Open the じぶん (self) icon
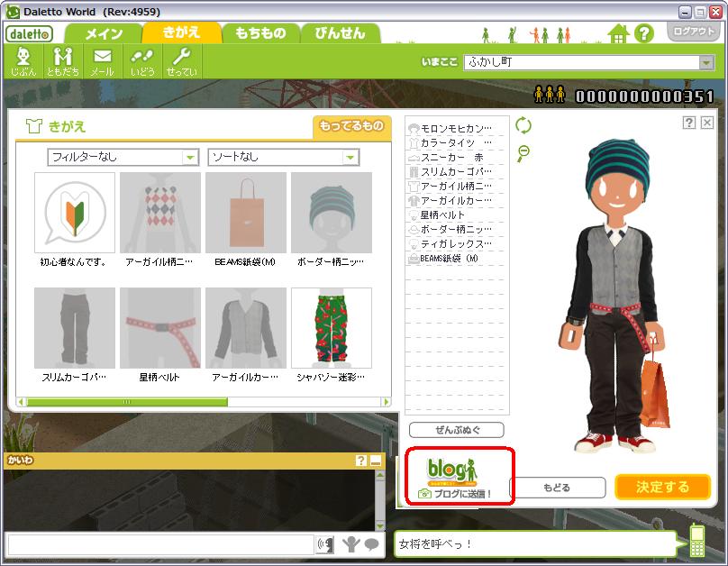The width and height of the screenshot is (728, 566). pos(23,61)
